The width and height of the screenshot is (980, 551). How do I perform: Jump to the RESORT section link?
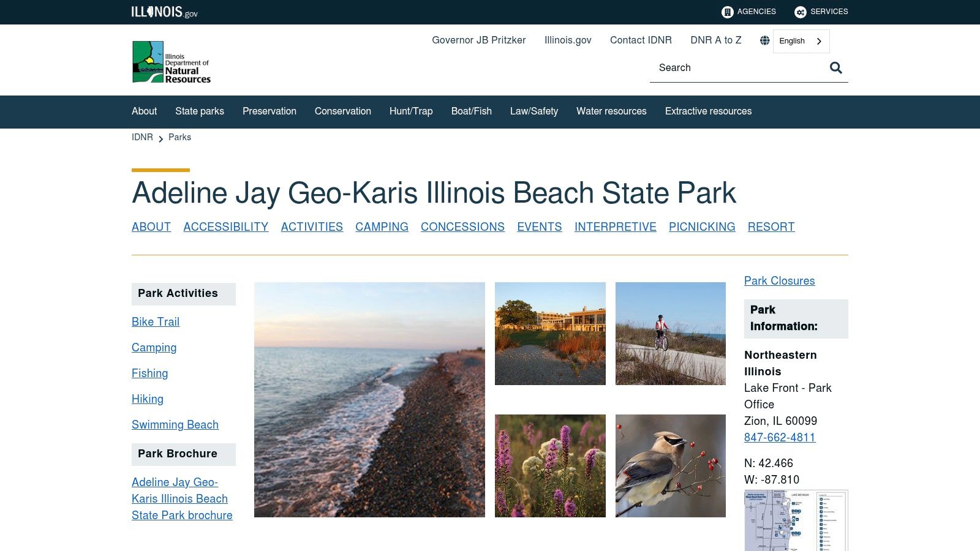771,227
